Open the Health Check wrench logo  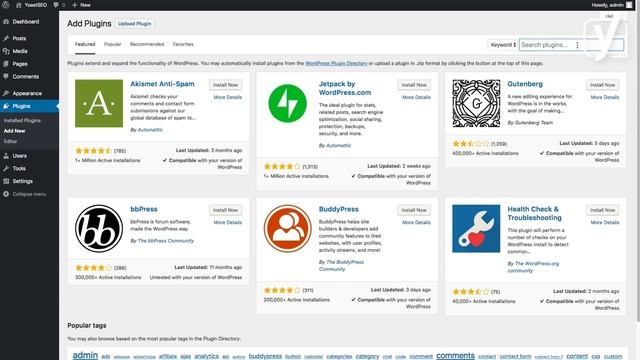click(x=476, y=229)
